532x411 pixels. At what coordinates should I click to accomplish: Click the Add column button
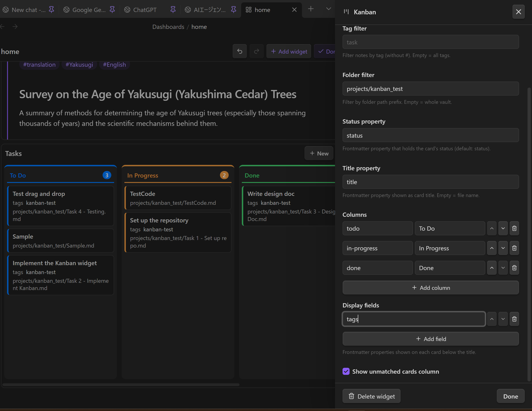point(431,288)
